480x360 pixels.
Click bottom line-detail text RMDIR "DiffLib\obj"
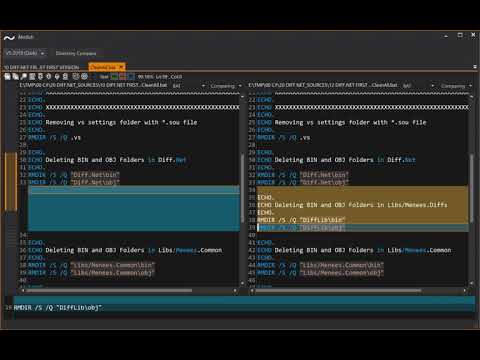[x=57, y=308]
